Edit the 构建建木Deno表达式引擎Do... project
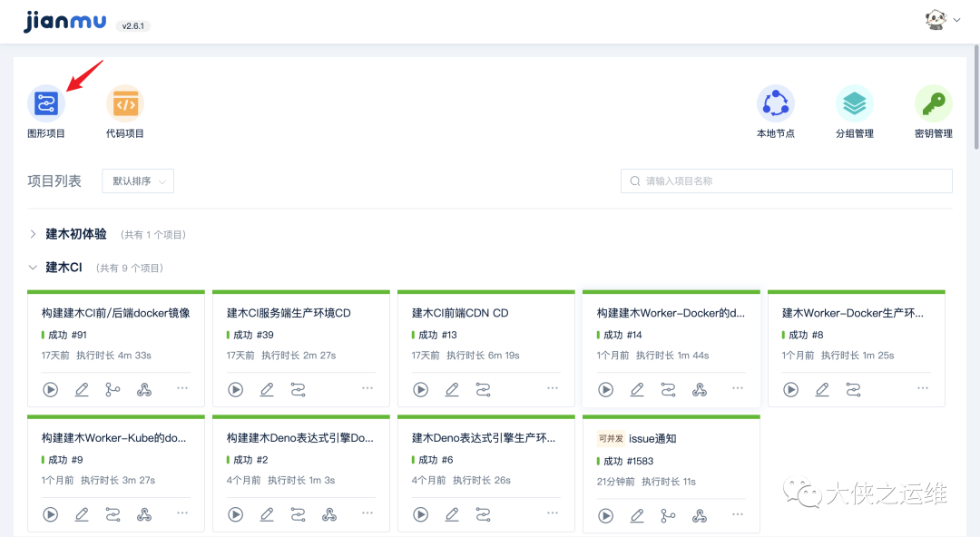Screen dimensions: 980x537 point(267,514)
